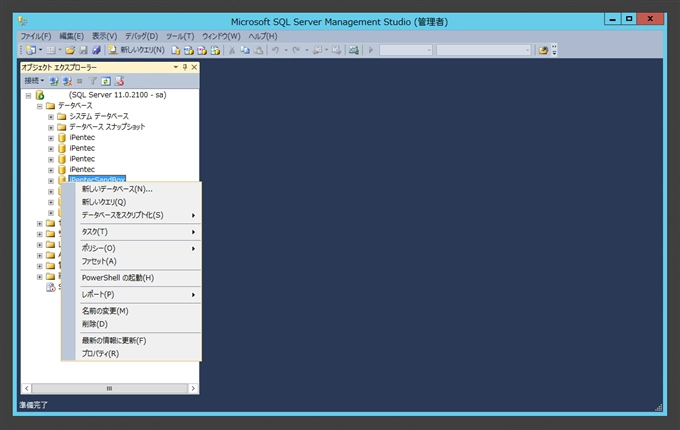Choose 最新の情報に更新(F) menu entry
This screenshot has width=680, height=430.
(x=131, y=341)
